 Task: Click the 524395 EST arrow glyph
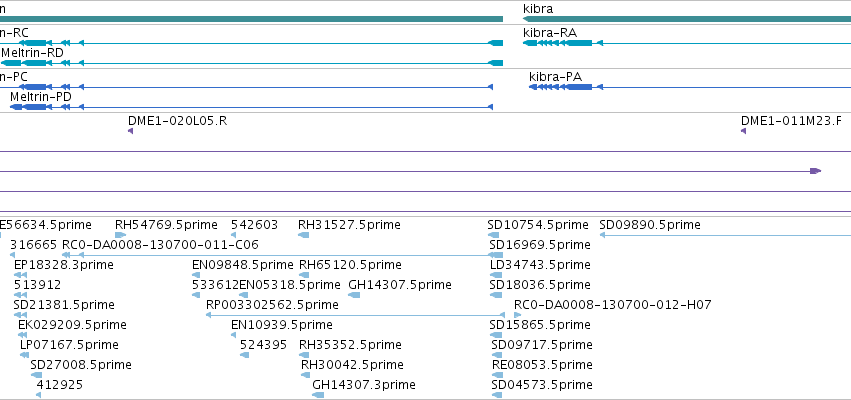click(244, 354)
